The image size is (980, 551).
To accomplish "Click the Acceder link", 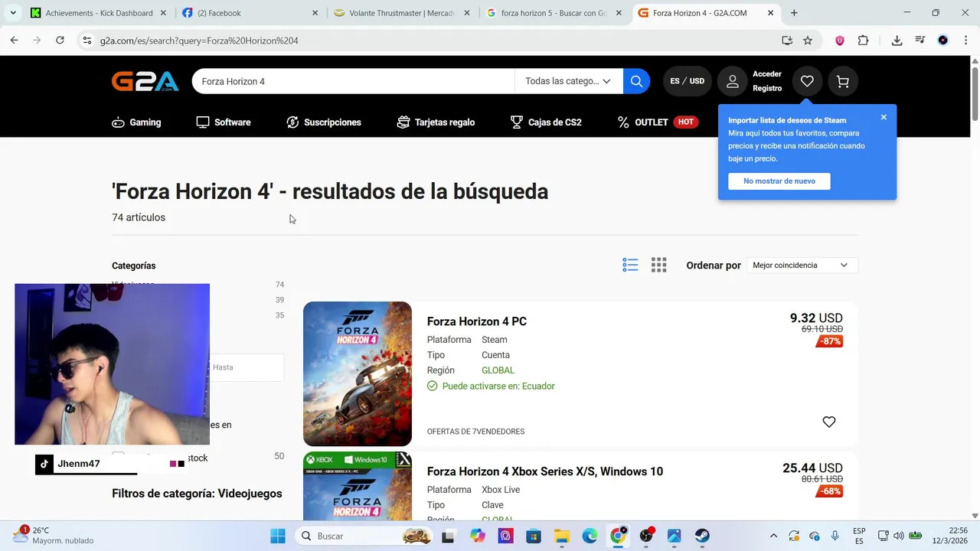I will pyautogui.click(x=767, y=74).
